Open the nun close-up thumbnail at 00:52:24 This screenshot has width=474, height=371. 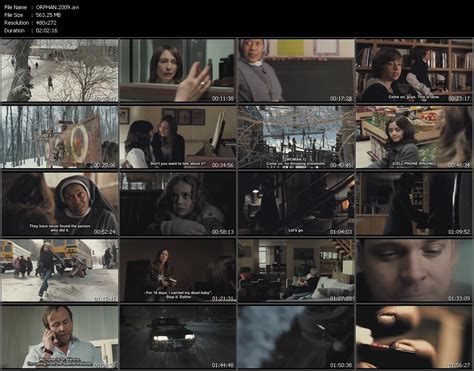coord(60,204)
